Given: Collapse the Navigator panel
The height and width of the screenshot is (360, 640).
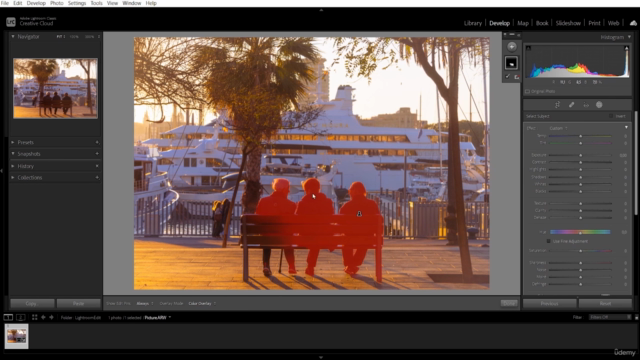Looking at the screenshot, I should pyautogui.click(x=13, y=36).
